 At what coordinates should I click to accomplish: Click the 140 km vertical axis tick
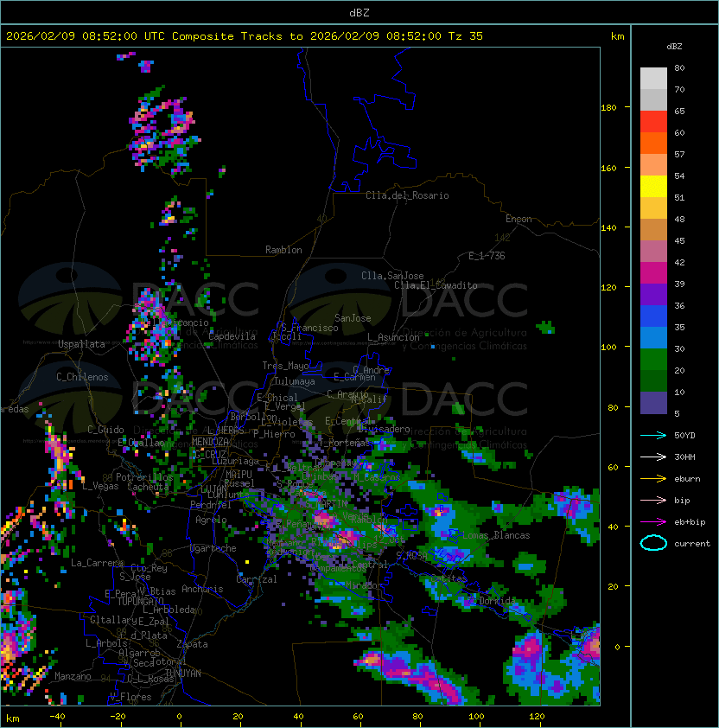pos(608,228)
